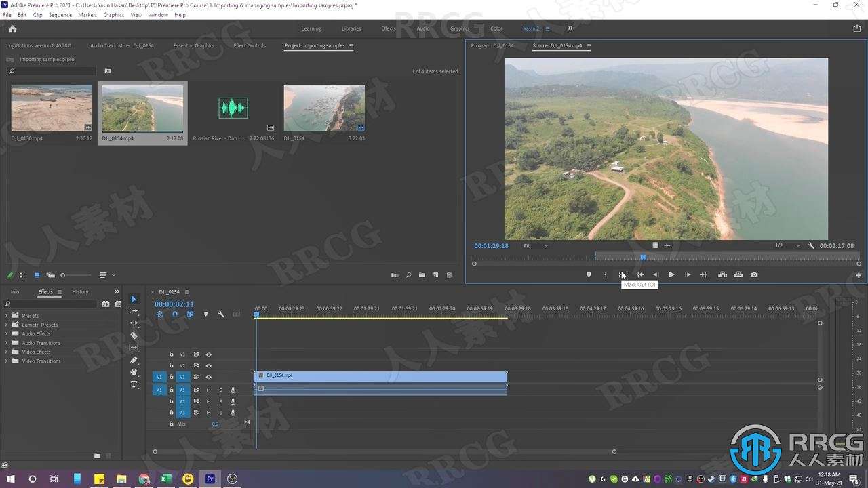The height and width of the screenshot is (488, 868).
Task: Select the Razor tool
Action: 134,335
